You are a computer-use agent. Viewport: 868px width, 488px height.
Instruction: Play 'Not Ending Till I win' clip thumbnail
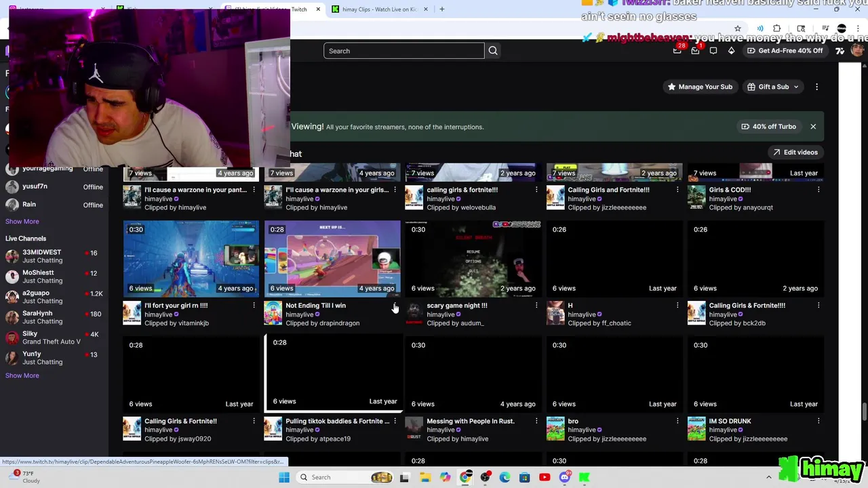pos(332,258)
